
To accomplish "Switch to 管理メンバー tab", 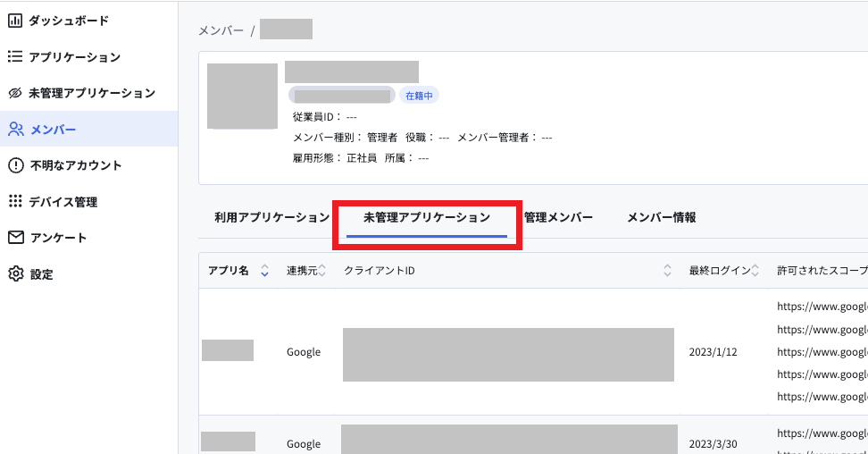I will [x=558, y=217].
